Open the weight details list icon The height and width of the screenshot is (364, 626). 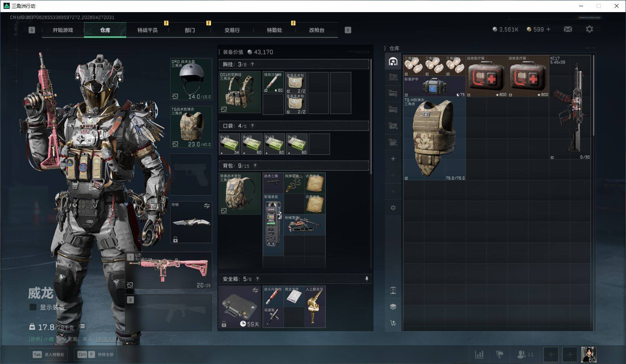pyautogui.click(x=82, y=327)
